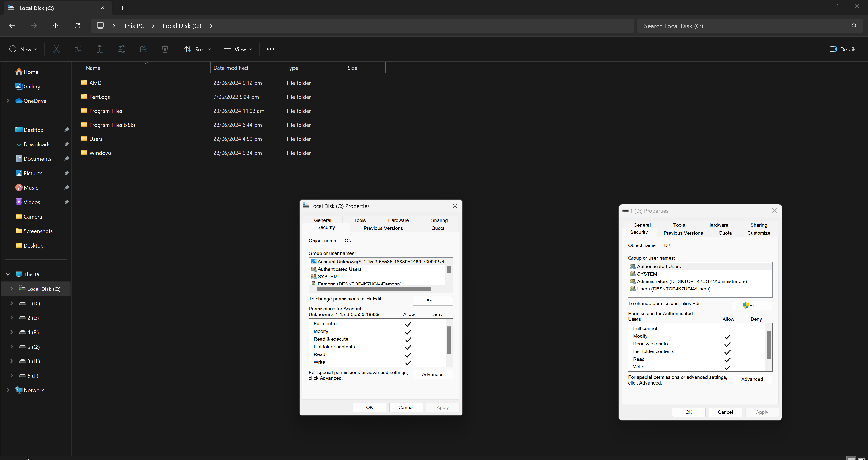
Task: Expand the Network tree node
Action: 8,390
